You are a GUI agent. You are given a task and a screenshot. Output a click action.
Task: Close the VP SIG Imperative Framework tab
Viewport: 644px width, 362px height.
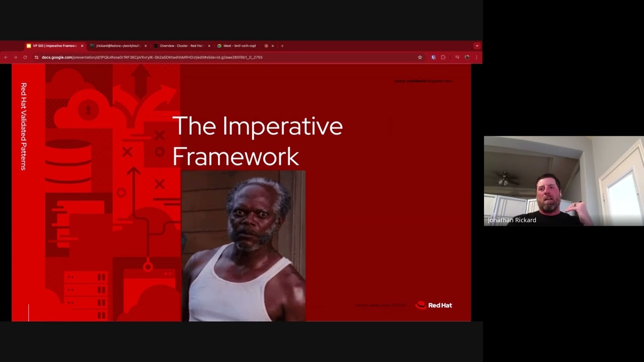coord(82,46)
